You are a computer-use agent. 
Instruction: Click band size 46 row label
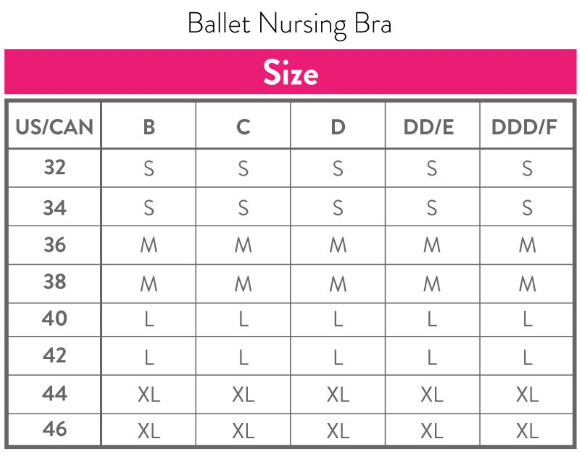tap(55, 429)
